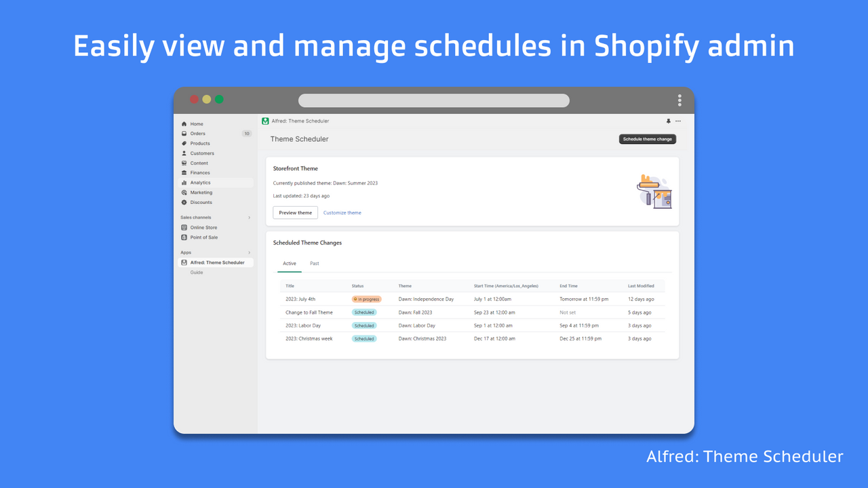Image resolution: width=868 pixels, height=488 pixels.
Task: Expand the Apps section chevron
Action: [x=249, y=252]
